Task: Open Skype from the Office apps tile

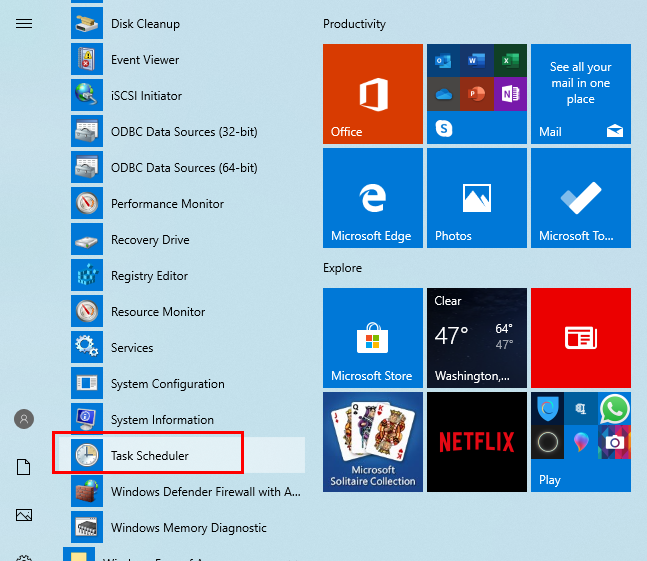Action: coord(444,128)
